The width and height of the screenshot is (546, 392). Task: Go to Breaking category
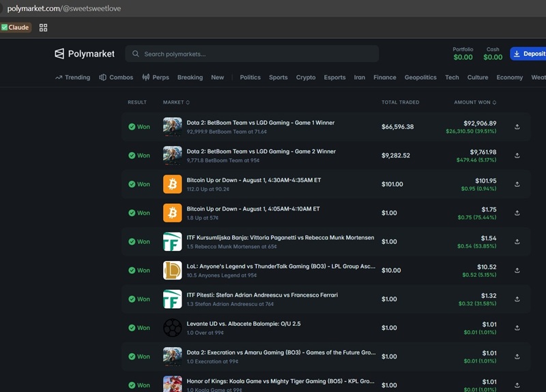[x=190, y=77]
